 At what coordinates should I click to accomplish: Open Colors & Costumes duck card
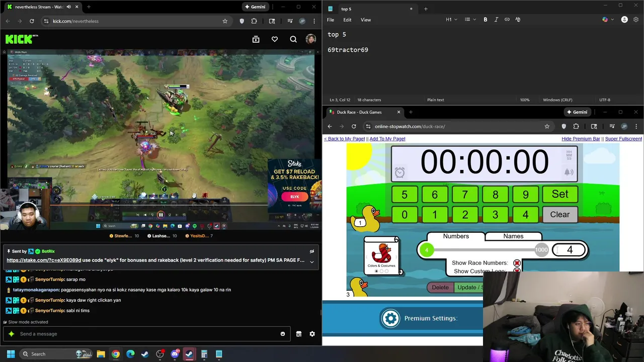[x=382, y=256]
